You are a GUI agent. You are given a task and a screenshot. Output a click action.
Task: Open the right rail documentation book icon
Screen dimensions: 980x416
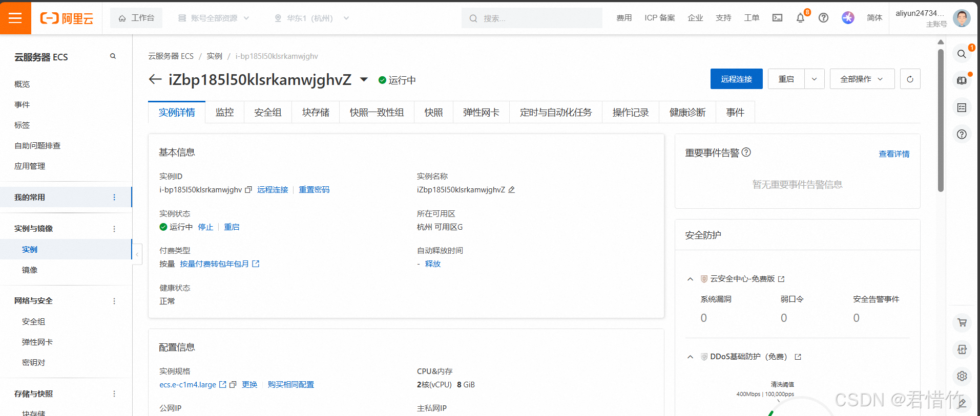962,80
